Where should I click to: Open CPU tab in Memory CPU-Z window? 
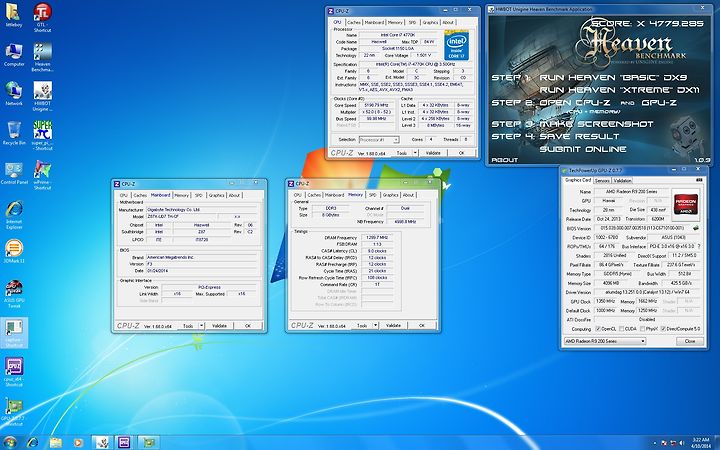coord(298,195)
